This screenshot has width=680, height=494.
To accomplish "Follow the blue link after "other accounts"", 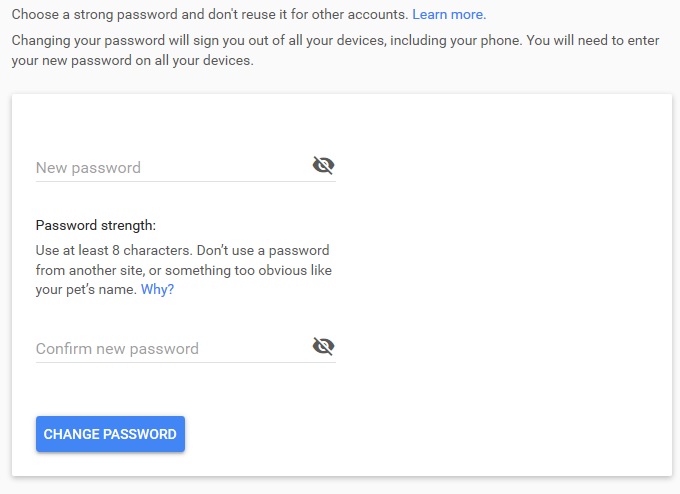I will coord(449,15).
